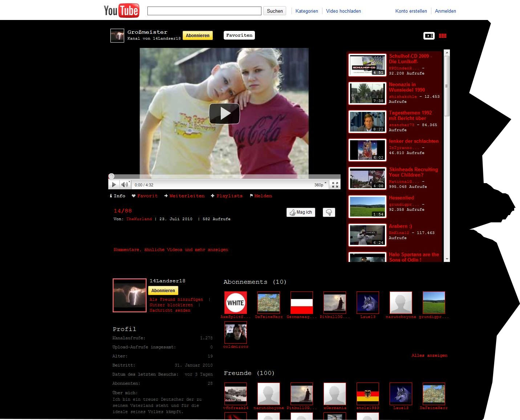
Task: Click the thumbs up Mag ich button
Action: click(301, 212)
